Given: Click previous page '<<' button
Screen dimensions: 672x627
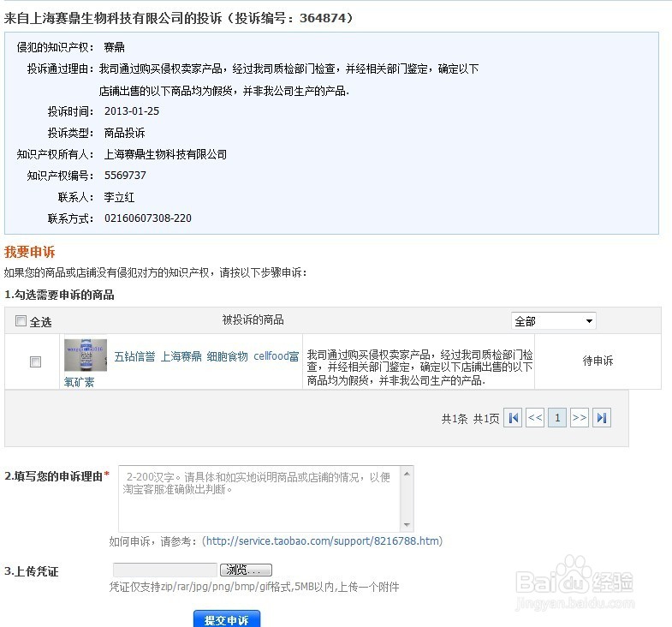Looking at the screenshot, I should pos(535,418).
